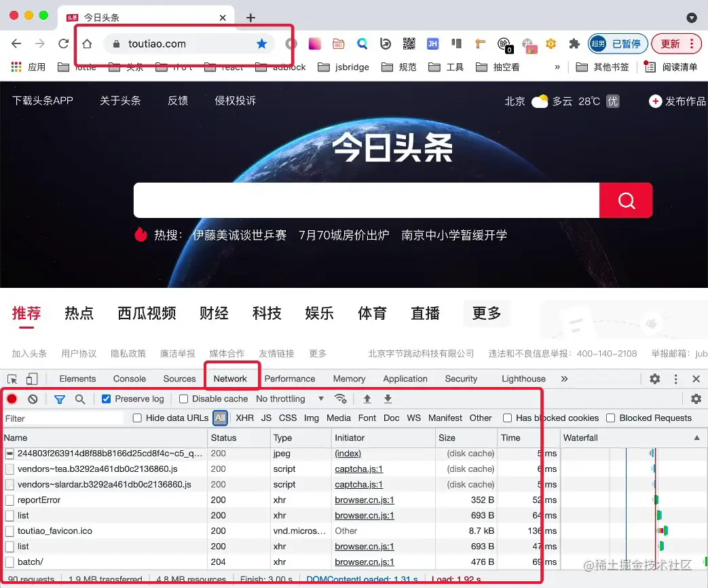Image resolution: width=708 pixels, height=588 pixels.
Task: Open network conditions Wi-Fi gear icon
Action: click(341, 399)
